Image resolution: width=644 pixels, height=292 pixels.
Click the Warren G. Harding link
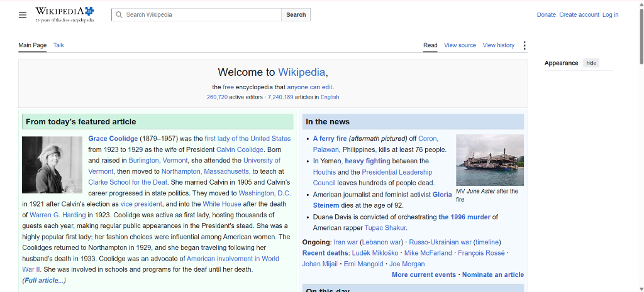click(x=57, y=215)
